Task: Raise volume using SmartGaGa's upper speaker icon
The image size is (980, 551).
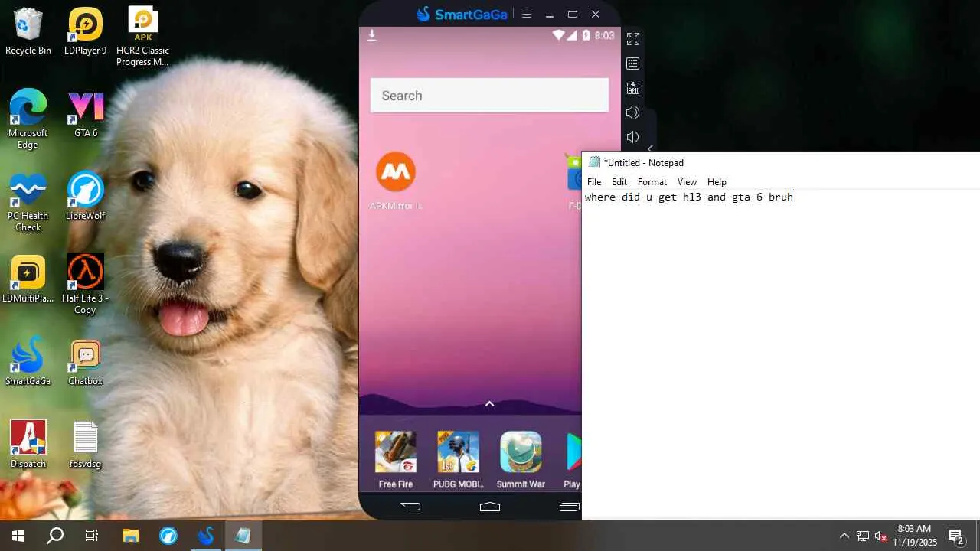Action: point(633,112)
